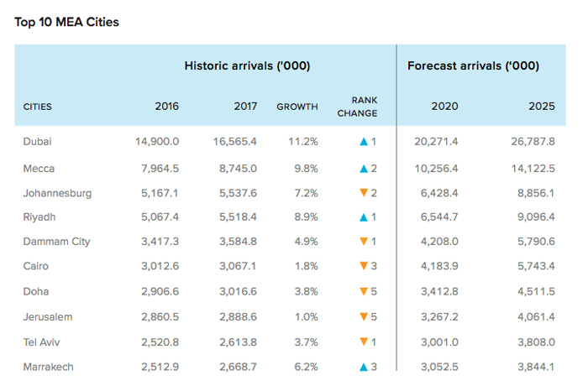Click the 'Historic arrivals ('000)' header
Viewport: 588px width, 386px height.
pos(247,66)
